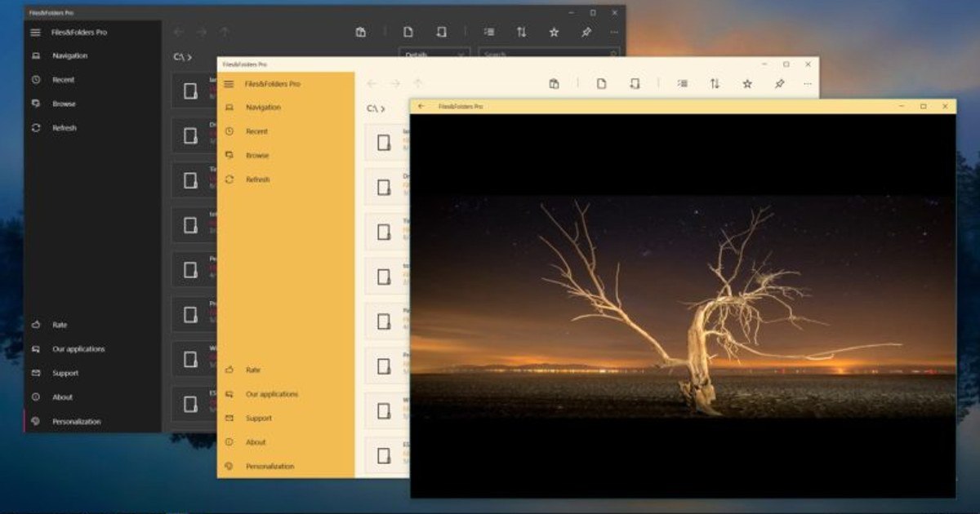
Task: Open Personalization in the dark window sidebar
Action: (x=93, y=422)
